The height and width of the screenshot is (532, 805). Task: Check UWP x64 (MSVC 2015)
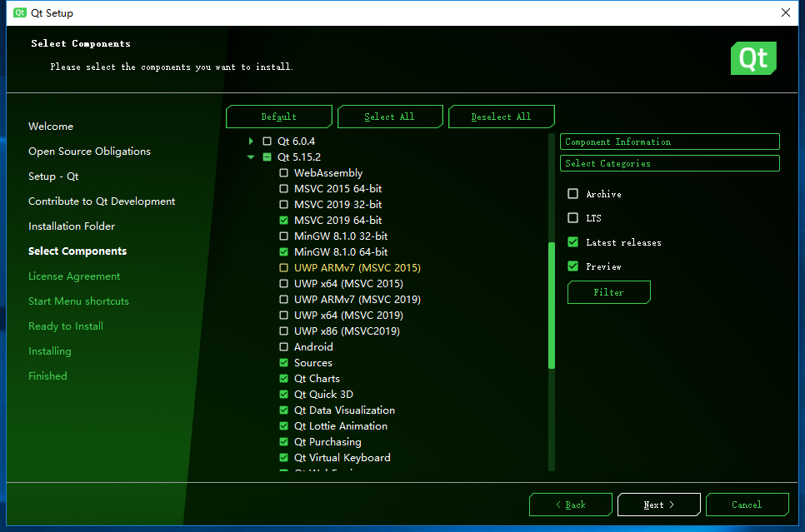pyautogui.click(x=283, y=284)
